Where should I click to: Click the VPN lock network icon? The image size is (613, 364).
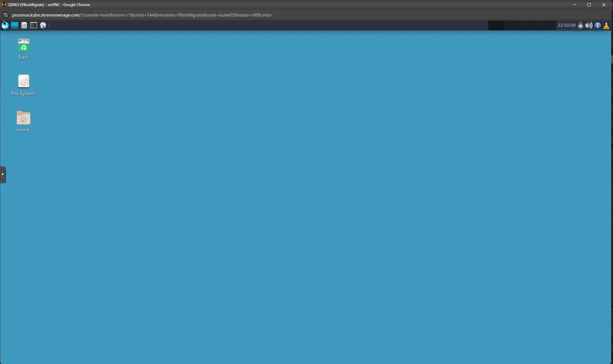581,25
